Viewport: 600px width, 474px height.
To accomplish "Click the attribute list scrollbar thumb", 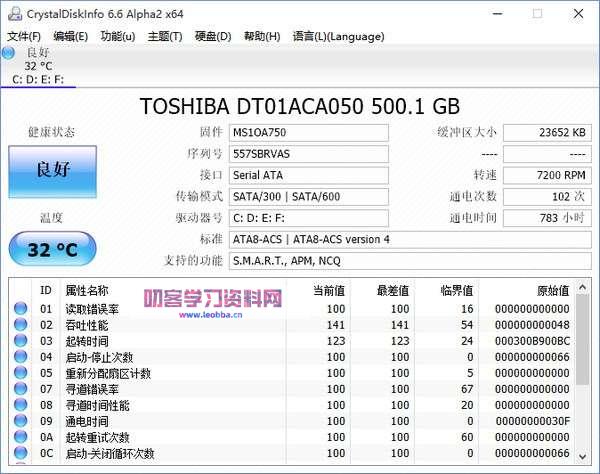I will pyautogui.click(x=582, y=340).
